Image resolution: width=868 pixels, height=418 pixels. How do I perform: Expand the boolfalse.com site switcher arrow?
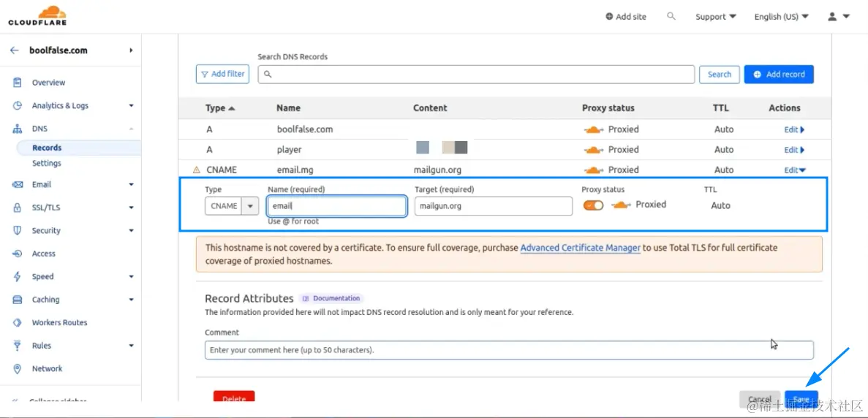pyautogui.click(x=131, y=50)
